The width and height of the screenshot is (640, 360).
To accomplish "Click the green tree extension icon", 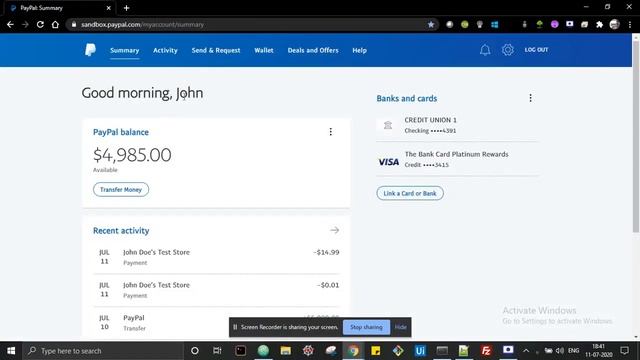I will (539, 24).
